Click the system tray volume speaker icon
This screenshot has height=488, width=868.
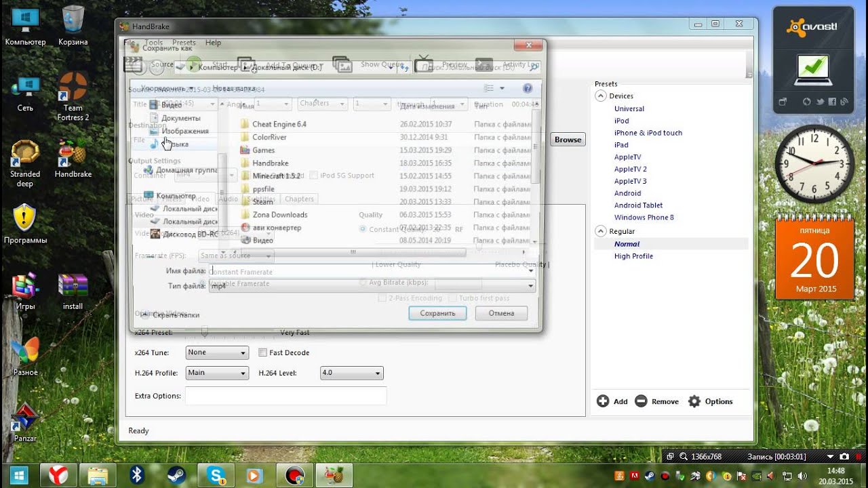point(802,476)
